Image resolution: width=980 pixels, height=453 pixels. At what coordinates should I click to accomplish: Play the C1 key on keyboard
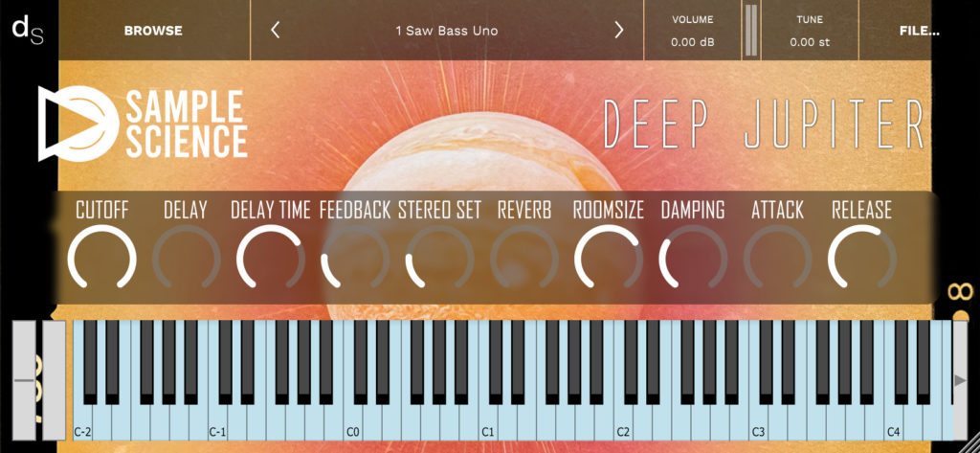(x=487, y=420)
